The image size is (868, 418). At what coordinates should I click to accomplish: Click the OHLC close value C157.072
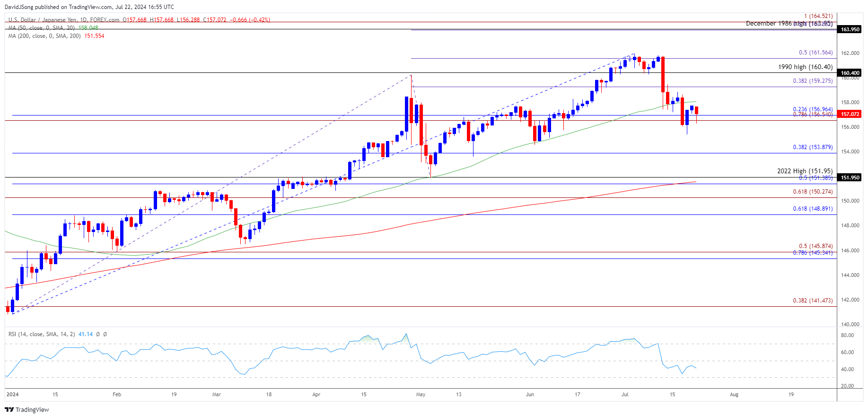point(215,20)
